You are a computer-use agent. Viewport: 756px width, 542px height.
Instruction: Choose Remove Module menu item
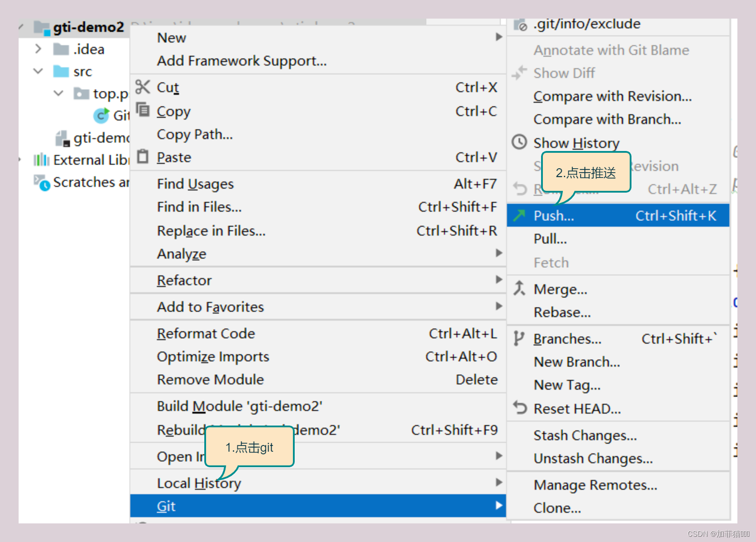point(318,379)
